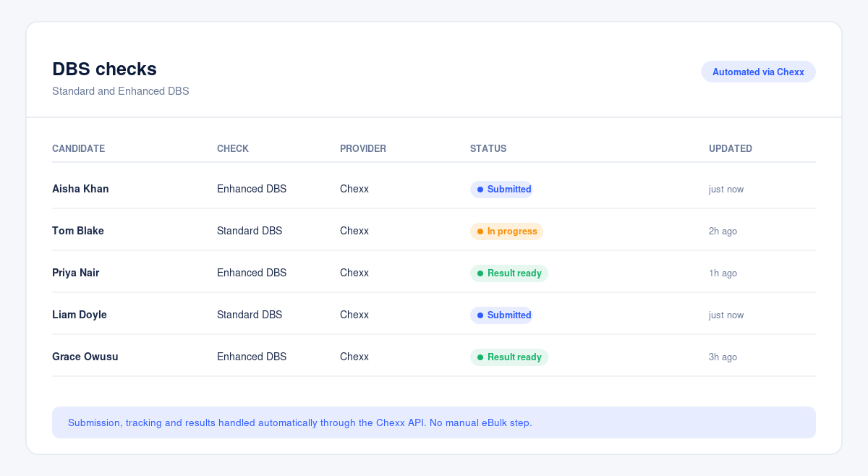Click just now timestamp for Liam Doyle
Image resolution: width=868 pixels, height=476 pixels.
pyautogui.click(x=726, y=315)
